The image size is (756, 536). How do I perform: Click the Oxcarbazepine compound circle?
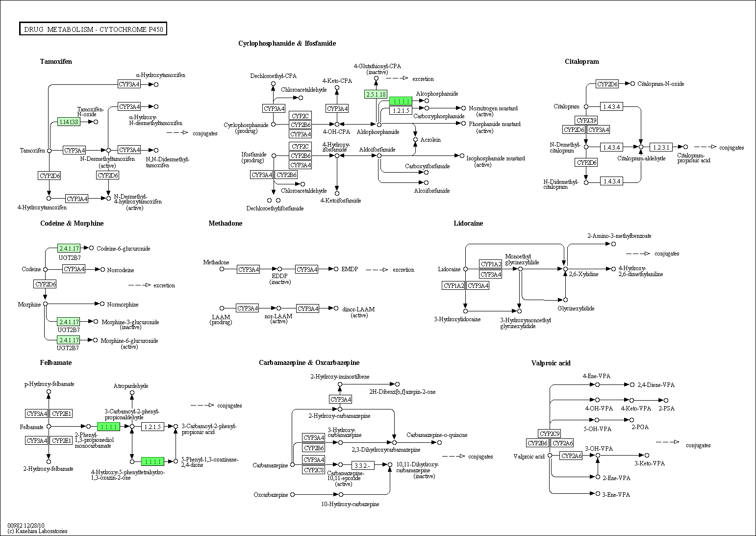pyautogui.click(x=293, y=495)
